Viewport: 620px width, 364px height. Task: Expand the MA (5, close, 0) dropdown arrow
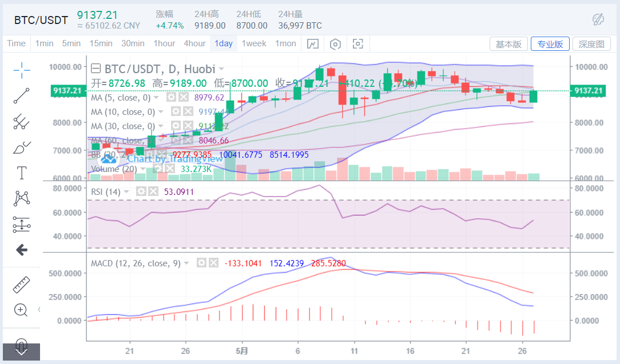tap(156, 98)
